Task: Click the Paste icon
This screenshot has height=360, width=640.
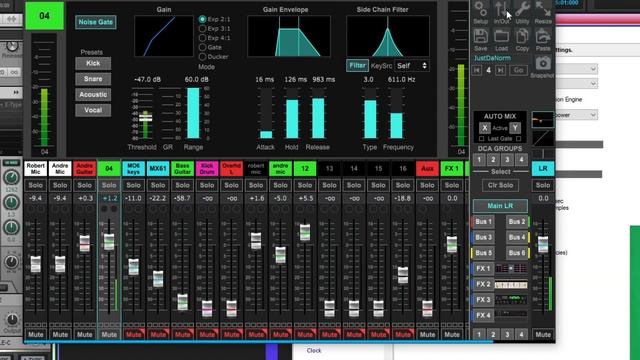Action: [x=543, y=37]
